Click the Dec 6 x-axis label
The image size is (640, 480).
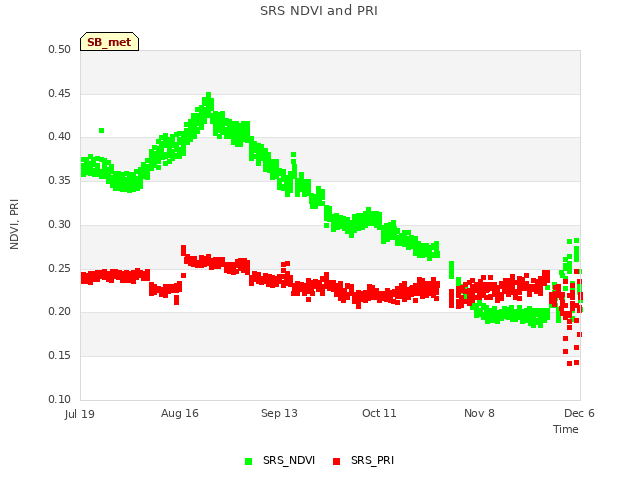(579, 413)
